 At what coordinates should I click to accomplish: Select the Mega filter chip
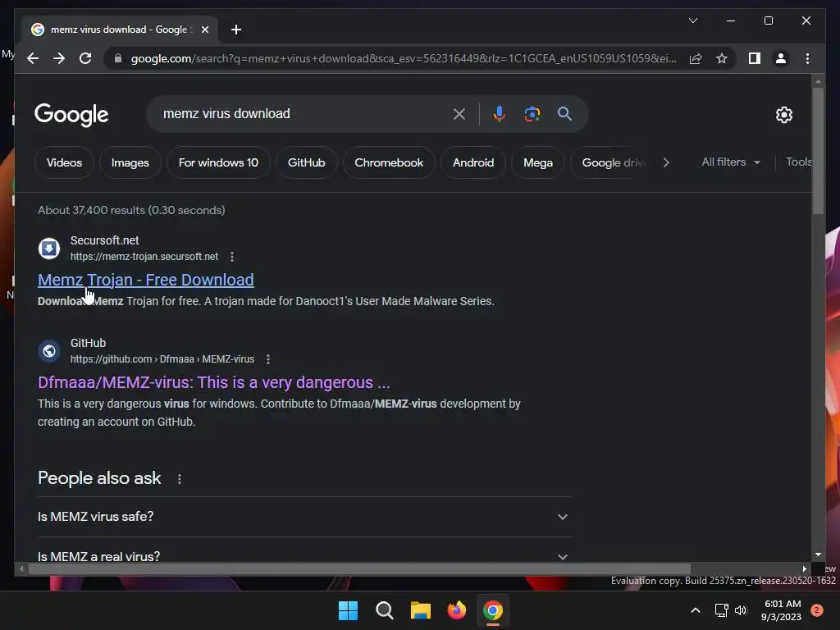[538, 162]
